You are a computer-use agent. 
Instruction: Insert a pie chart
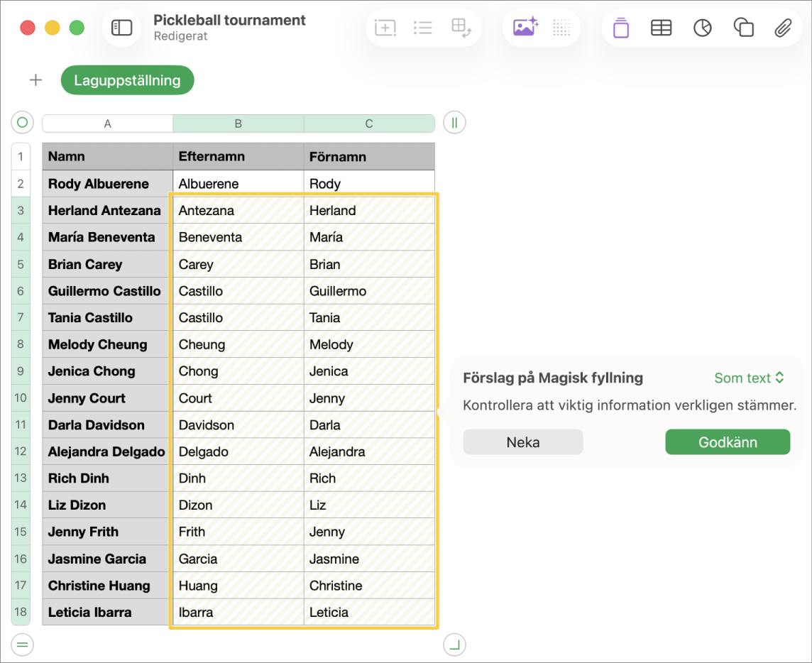[702, 28]
